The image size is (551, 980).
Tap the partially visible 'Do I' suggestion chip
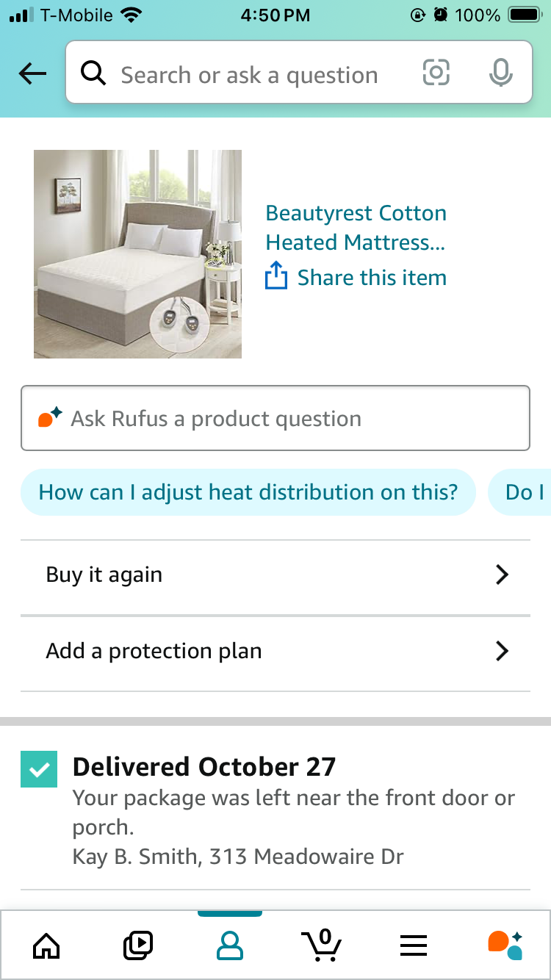point(519,492)
